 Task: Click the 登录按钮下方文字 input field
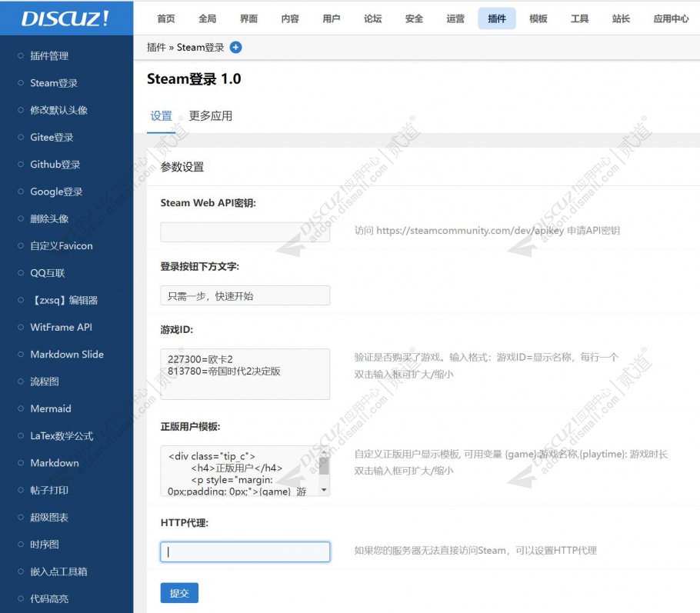click(245, 295)
